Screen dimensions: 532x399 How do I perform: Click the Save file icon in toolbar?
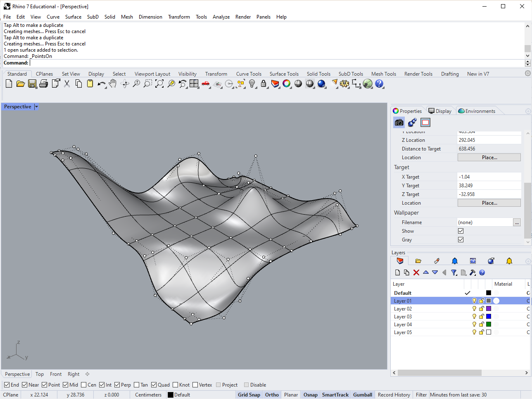pos(32,84)
